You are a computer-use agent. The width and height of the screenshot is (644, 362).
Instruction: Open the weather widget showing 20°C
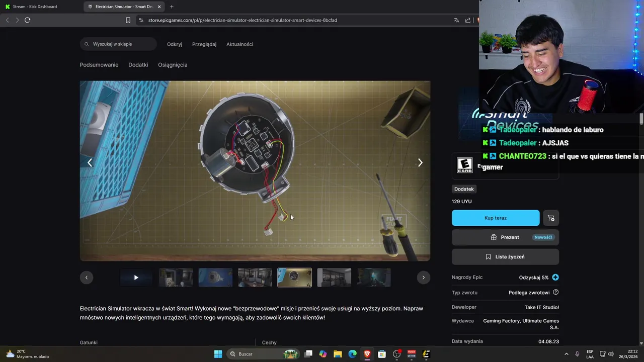click(x=28, y=354)
